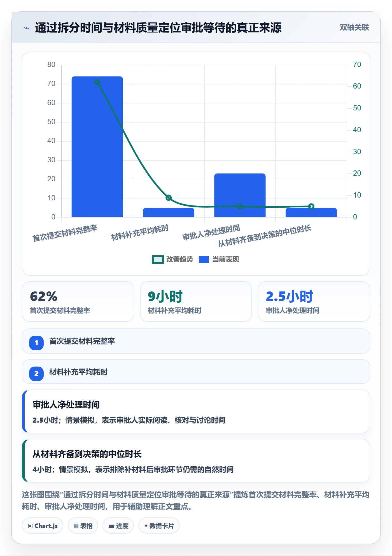Toggle the 当前表现 blue legend swatch
The height and width of the screenshot is (556, 392).
204,260
